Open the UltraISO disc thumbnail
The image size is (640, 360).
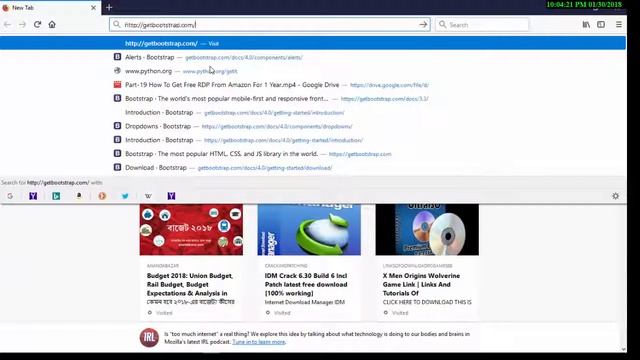[427, 230]
